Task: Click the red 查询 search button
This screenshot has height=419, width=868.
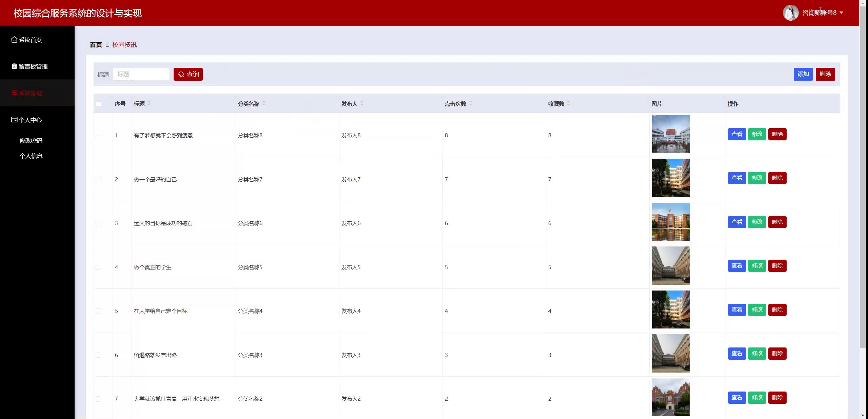Action: coord(188,74)
